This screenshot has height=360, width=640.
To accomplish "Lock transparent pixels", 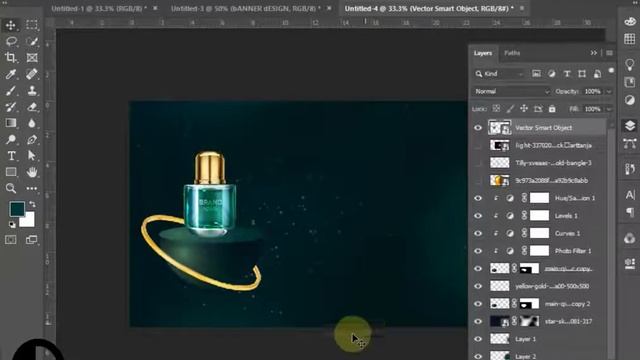I will [496, 109].
